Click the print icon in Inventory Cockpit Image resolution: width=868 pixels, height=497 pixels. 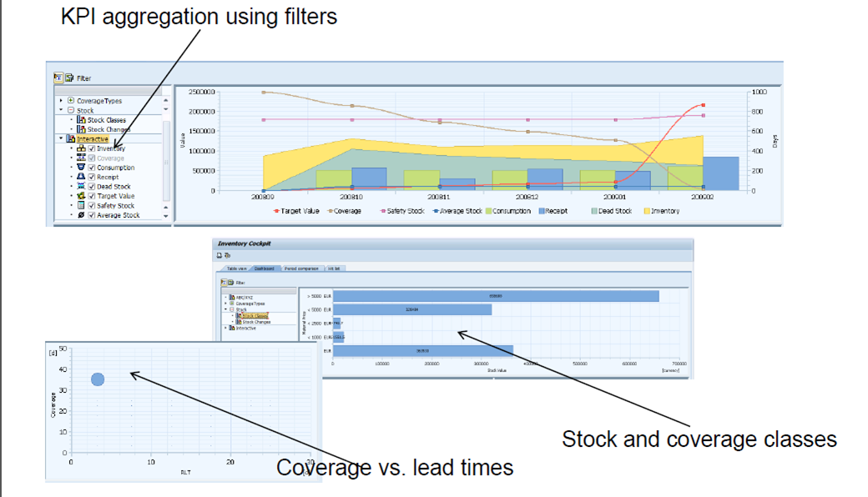(x=219, y=254)
